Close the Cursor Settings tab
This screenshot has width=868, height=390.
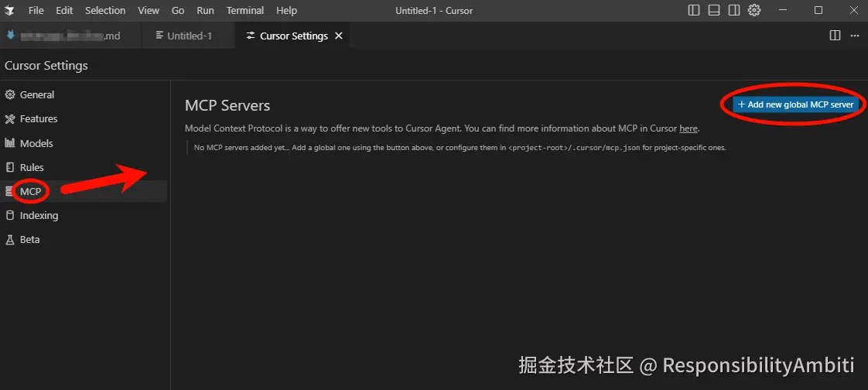[339, 36]
